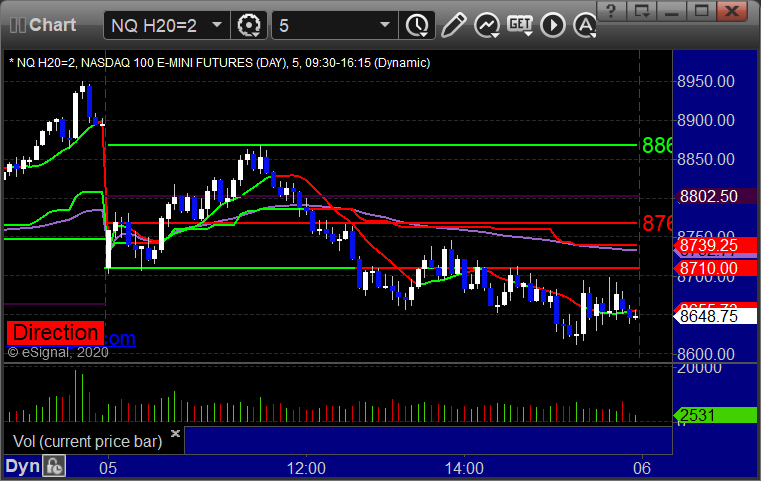Click the 14:00 time axis label
This screenshot has height=481, width=761.
(464, 468)
